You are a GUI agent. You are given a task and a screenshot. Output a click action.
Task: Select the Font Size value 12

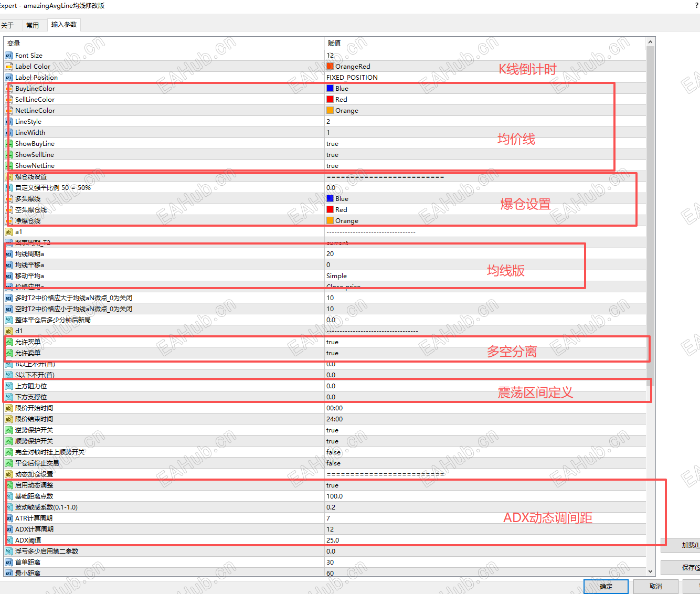point(330,56)
